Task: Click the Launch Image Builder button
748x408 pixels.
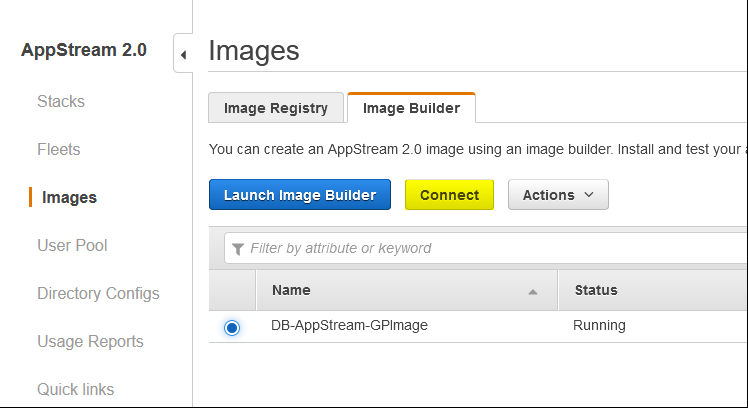Action: coord(300,195)
